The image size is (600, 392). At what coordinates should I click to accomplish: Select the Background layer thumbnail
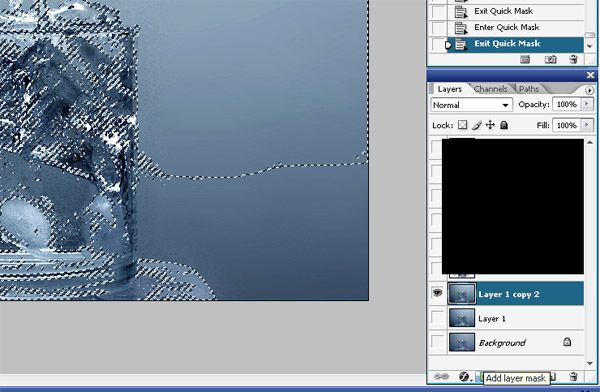461,342
